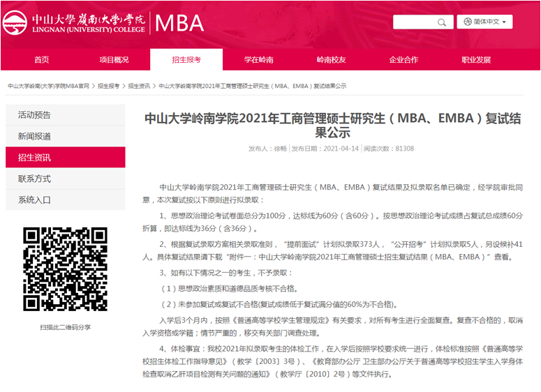Click breadcrumb link 招生报考
The image size is (541, 392).
tap(108, 86)
